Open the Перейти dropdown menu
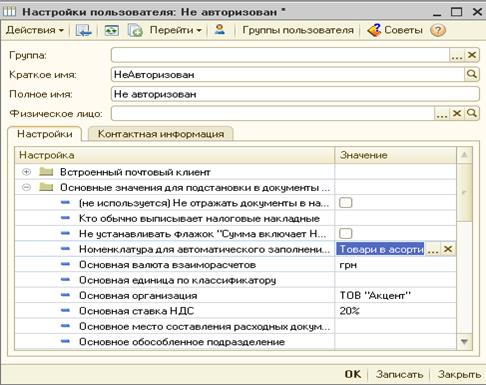 (x=175, y=30)
